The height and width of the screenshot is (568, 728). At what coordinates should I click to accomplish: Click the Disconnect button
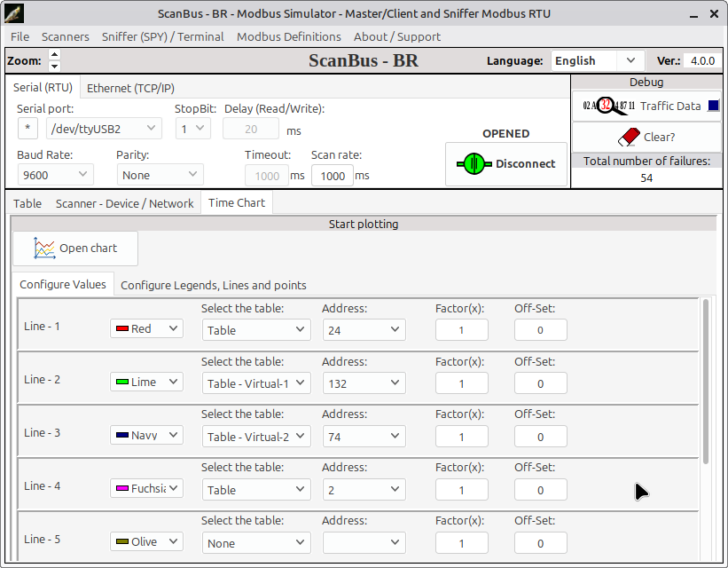(x=506, y=164)
